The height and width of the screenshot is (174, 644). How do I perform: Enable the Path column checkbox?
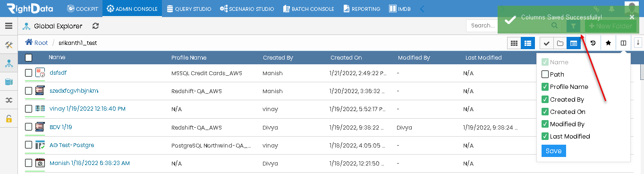[545, 74]
